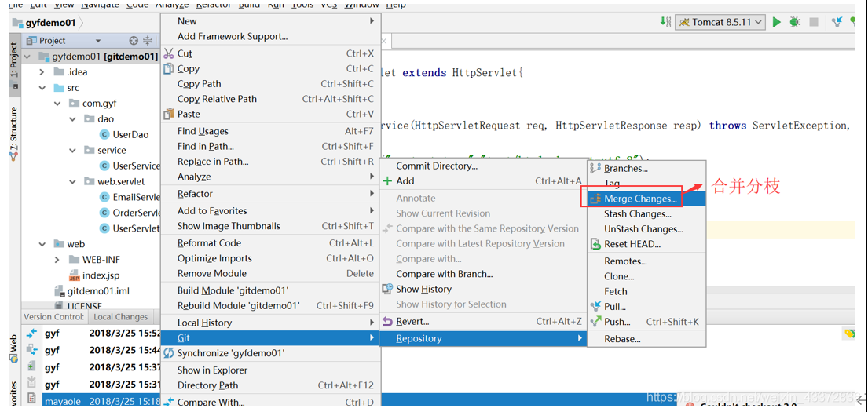The image size is (868, 412).
Task: Choose Revert... in Git submenu
Action: (x=482, y=321)
